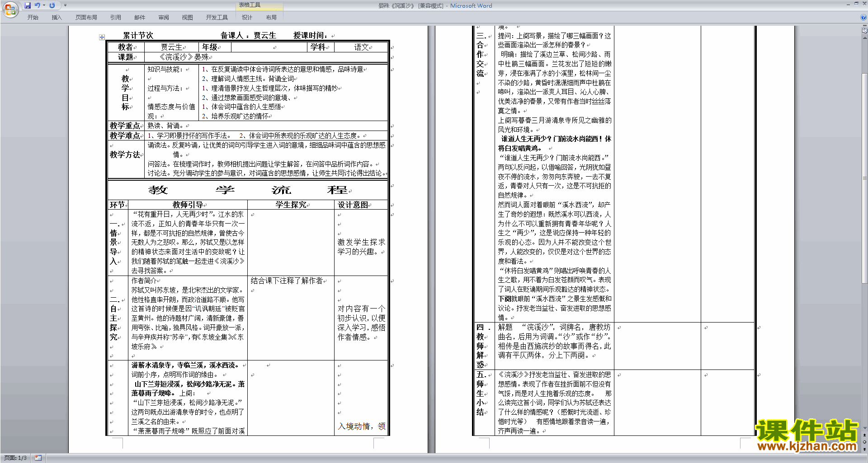Open Select Browse Object circle button
Image resolution: width=868 pixels, height=463 pixels.
click(x=865, y=442)
